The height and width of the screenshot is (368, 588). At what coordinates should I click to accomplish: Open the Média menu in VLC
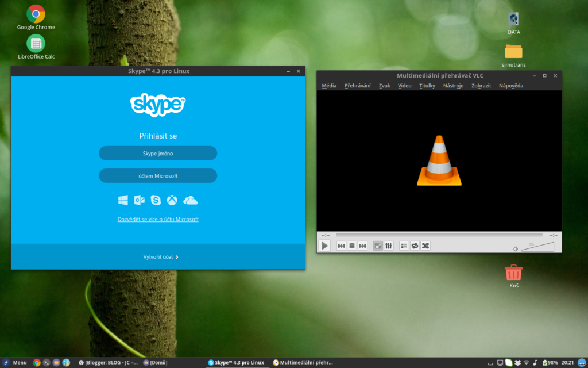tap(329, 86)
